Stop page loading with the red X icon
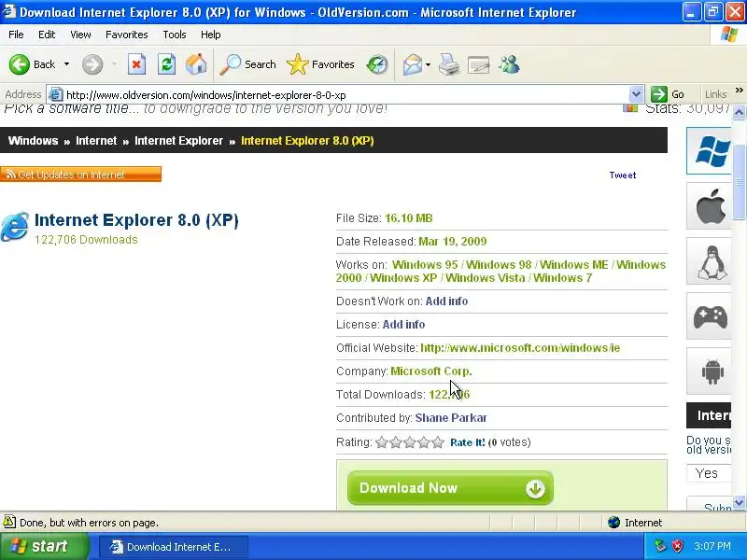Image resolution: width=747 pixels, height=560 pixels. (x=136, y=64)
